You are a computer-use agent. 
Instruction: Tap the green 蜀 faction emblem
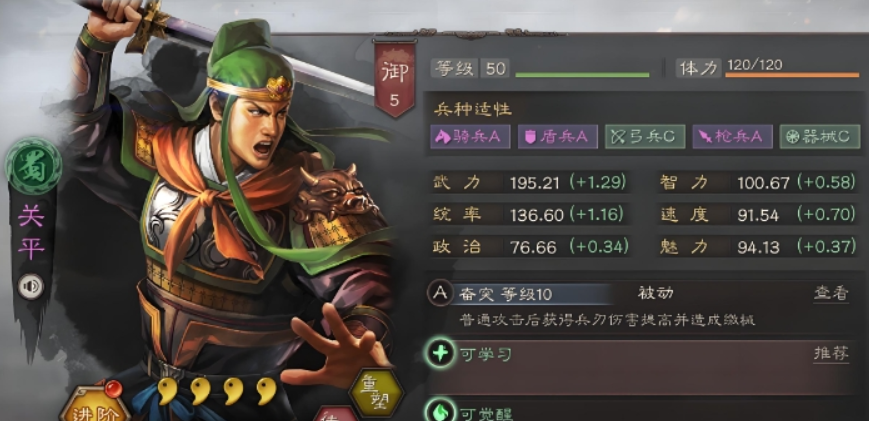pos(33,166)
